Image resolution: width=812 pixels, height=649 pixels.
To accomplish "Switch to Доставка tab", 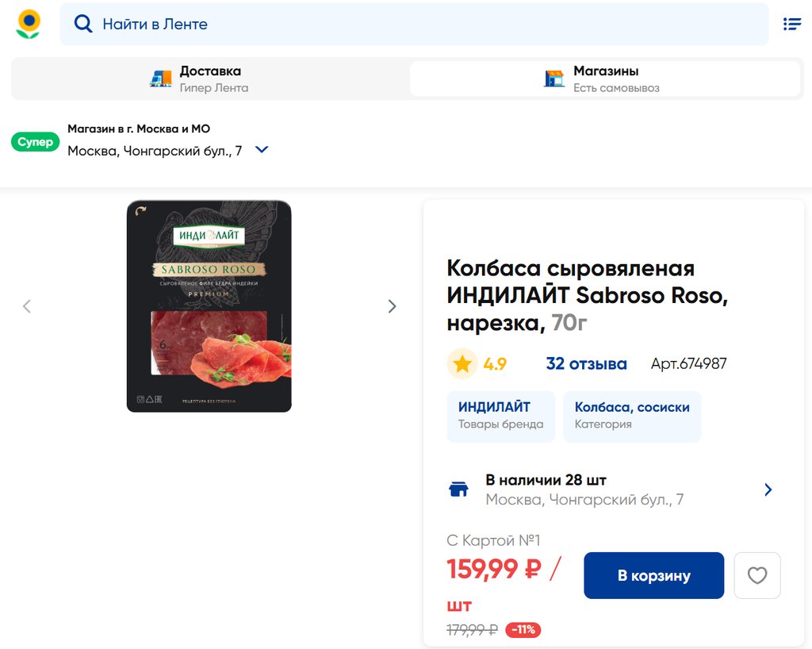I will (x=210, y=79).
